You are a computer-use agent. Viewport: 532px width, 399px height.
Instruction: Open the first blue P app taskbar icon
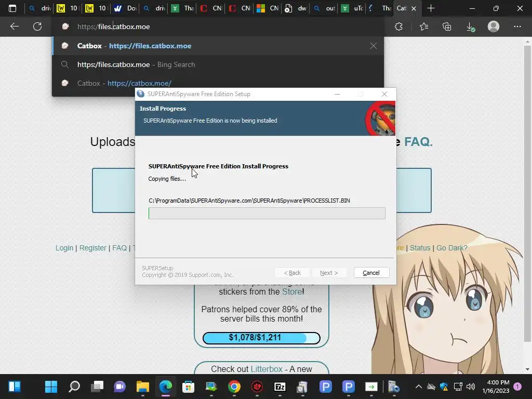tap(326, 387)
